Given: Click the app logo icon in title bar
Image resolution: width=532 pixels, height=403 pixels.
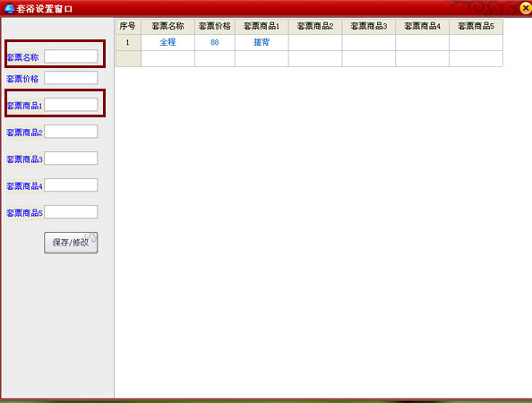Looking at the screenshot, I should (9, 8).
